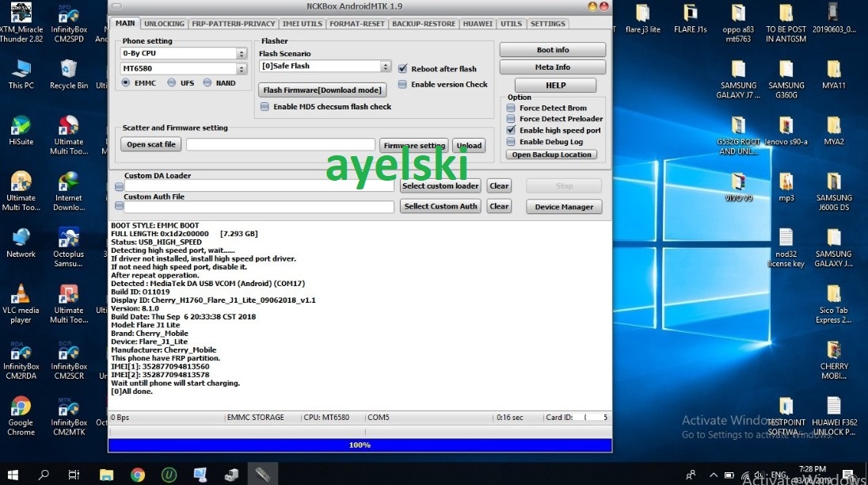
Task: Enable Debug Log checkbox
Action: 511,142
